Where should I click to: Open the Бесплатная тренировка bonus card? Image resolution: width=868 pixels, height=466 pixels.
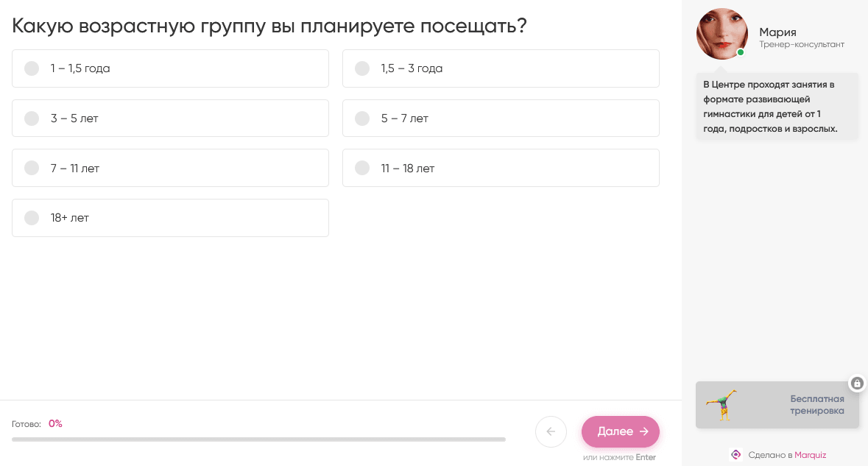pyautogui.click(x=777, y=405)
